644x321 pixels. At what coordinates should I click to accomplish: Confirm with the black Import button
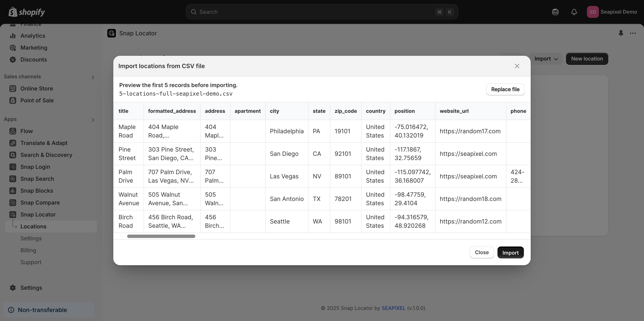[x=510, y=252]
